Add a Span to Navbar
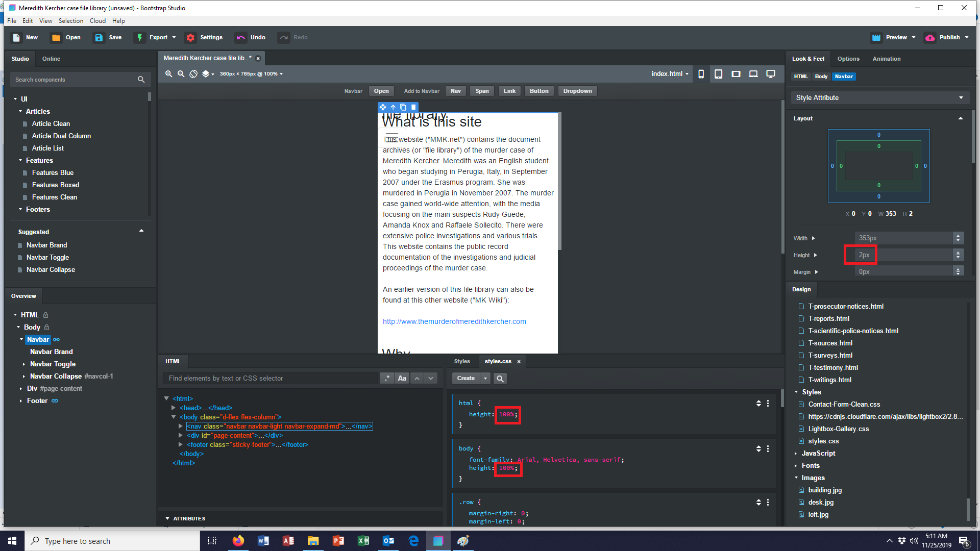This screenshot has height=551, width=980. pyautogui.click(x=482, y=91)
